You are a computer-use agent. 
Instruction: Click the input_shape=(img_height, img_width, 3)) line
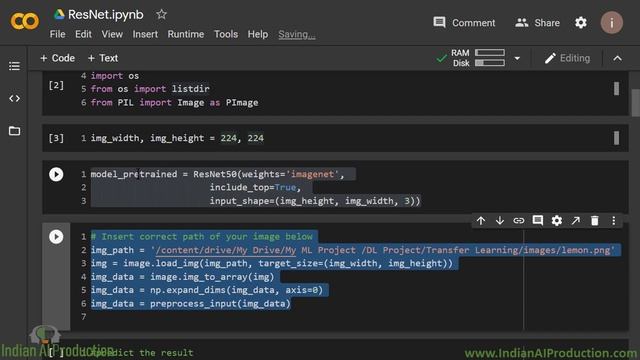click(315, 201)
